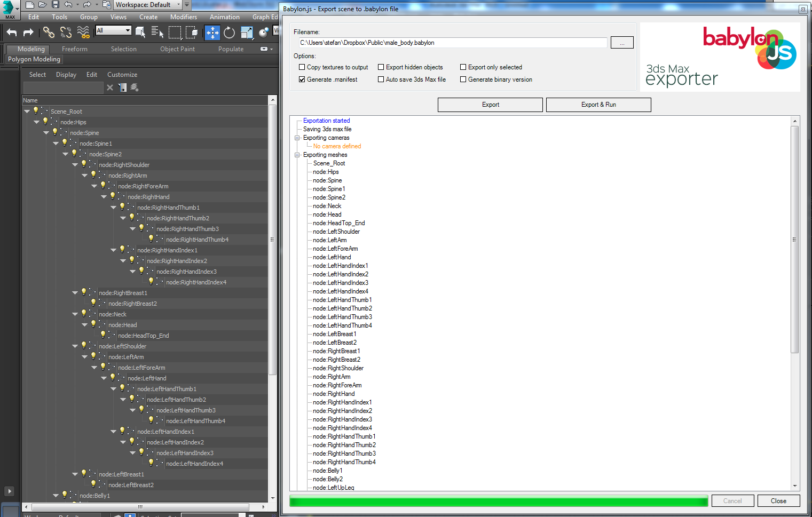
Task: Click the green export progress bar
Action: click(x=498, y=501)
